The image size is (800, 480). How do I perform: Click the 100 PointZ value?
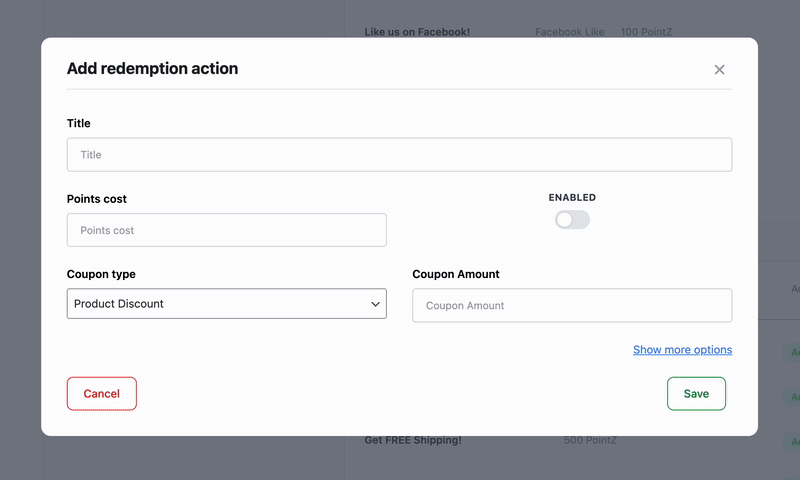click(x=646, y=32)
